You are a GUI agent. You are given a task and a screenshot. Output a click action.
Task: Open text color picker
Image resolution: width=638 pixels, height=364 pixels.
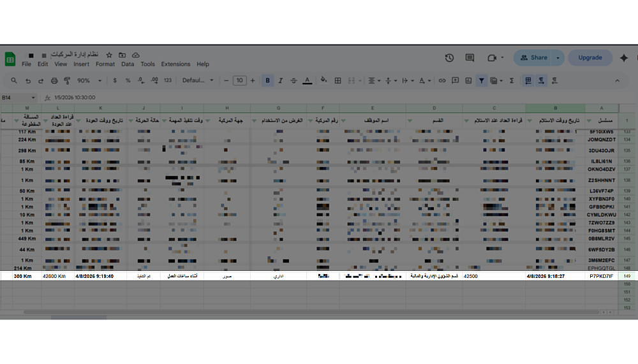[308, 80]
